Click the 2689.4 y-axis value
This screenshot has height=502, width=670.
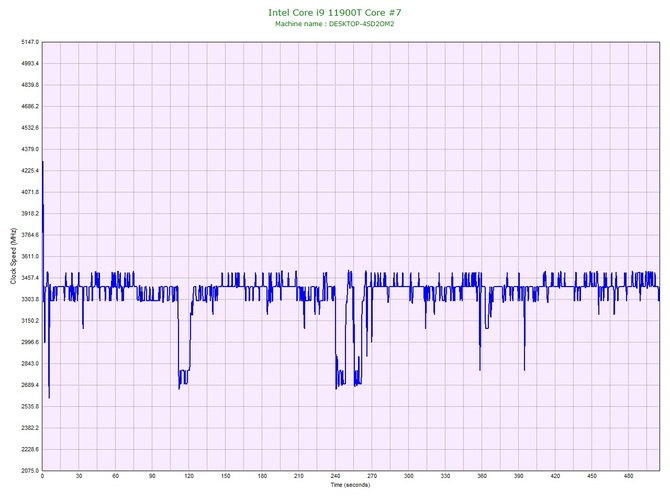(30, 385)
